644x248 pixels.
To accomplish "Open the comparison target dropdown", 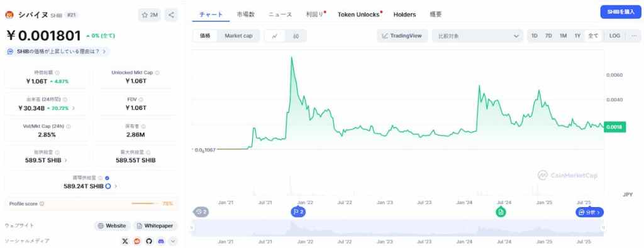I will pyautogui.click(x=478, y=36).
